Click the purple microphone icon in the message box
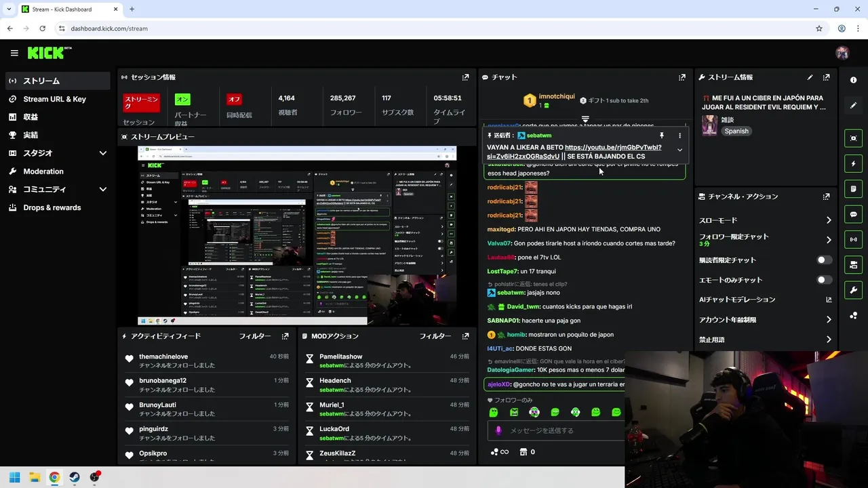This screenshot has height=488, width=868. pyautogui.click(x=498, y=430)
